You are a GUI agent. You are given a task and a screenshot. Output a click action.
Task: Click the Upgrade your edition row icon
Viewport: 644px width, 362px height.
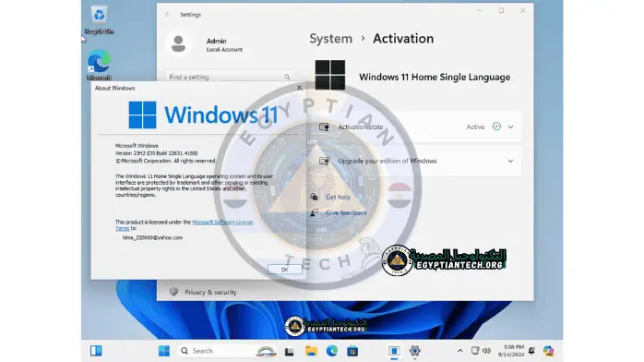point(324,161)
